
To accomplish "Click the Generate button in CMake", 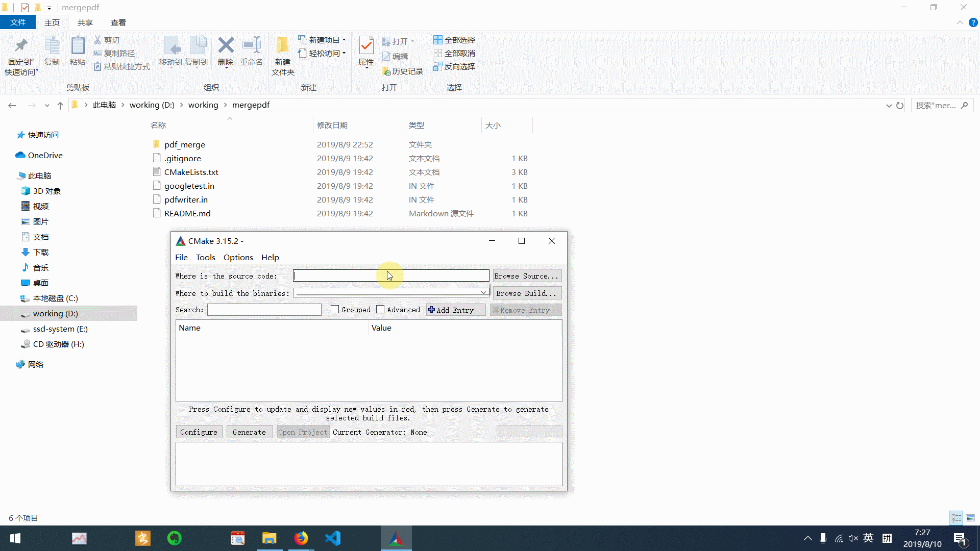I will point(249,432).
